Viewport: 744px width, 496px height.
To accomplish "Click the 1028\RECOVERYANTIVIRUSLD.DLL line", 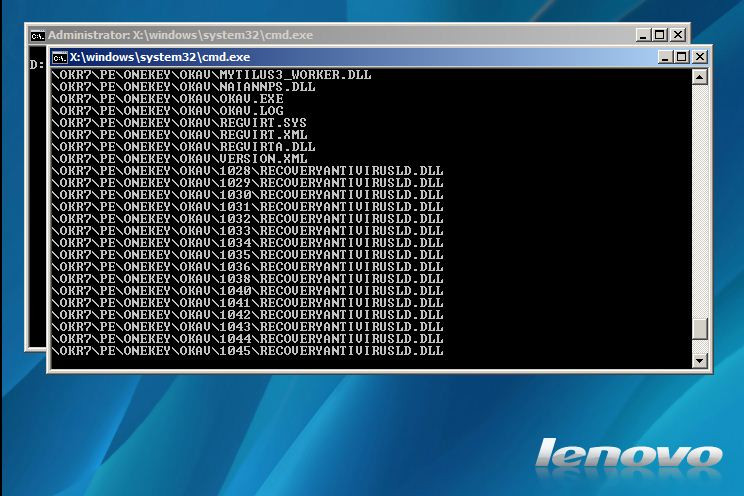I will point(248,171).
